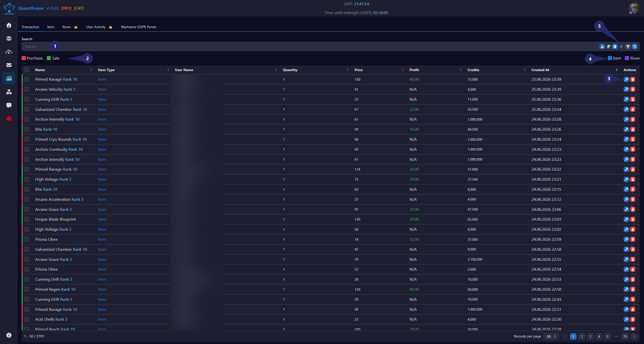This screenshot has height=344, width=644.
Task: Go to page 3 of transactions
Action: pos(590,336)
